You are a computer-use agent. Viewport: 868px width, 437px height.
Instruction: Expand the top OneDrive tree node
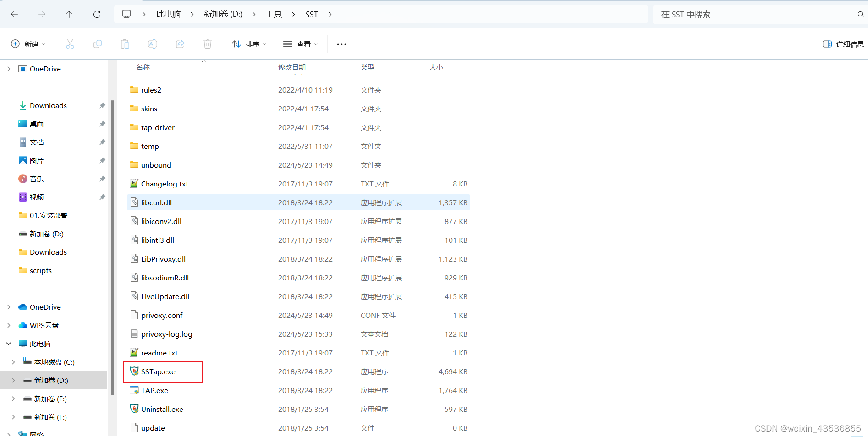[x=9, y=69]
